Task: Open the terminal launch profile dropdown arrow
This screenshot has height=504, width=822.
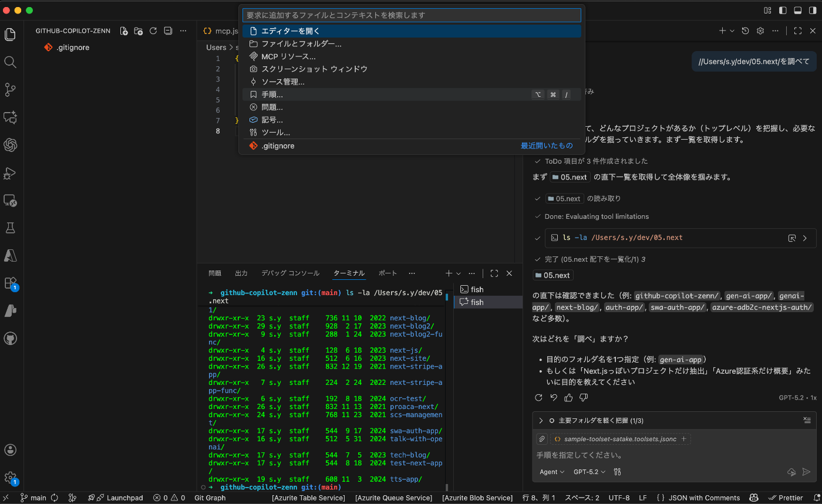Action: [x=459, y=273]
